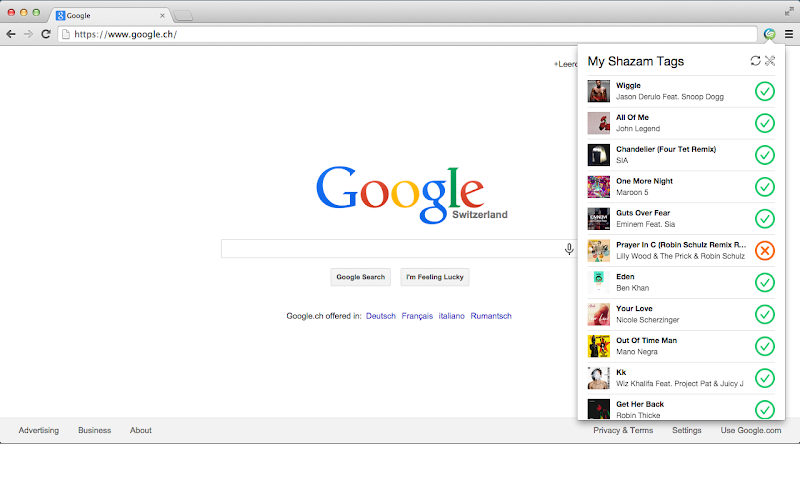Click the address bar URL field
800x500 pixels.
pyautogui.click(x=408, y=34)
